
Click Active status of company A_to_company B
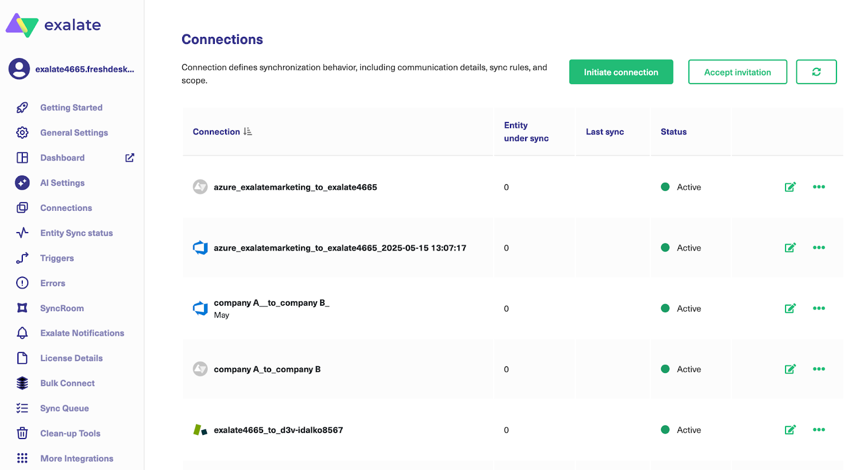coord(681,369)
